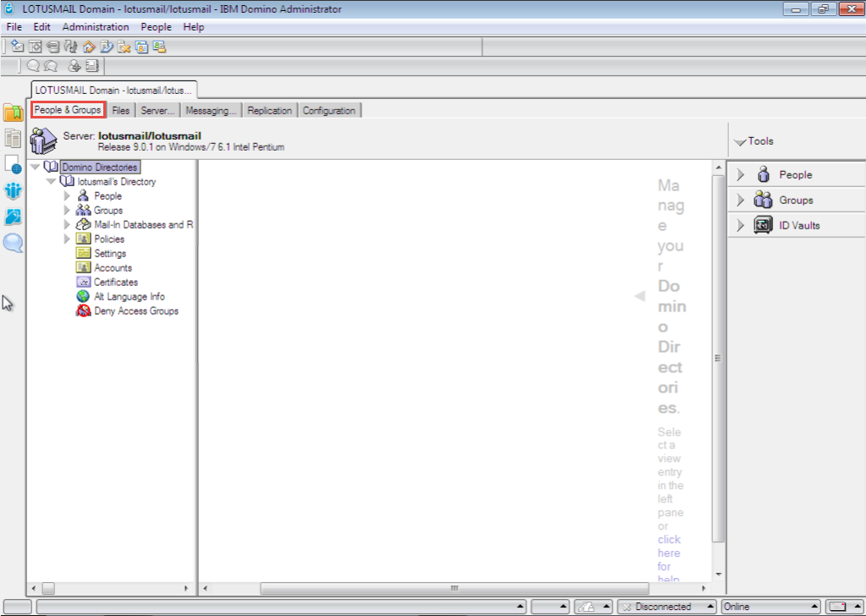The image size is (866, 616).
Task: Click the blue speech bubble sidebar icon
Action: click(14, 243)
